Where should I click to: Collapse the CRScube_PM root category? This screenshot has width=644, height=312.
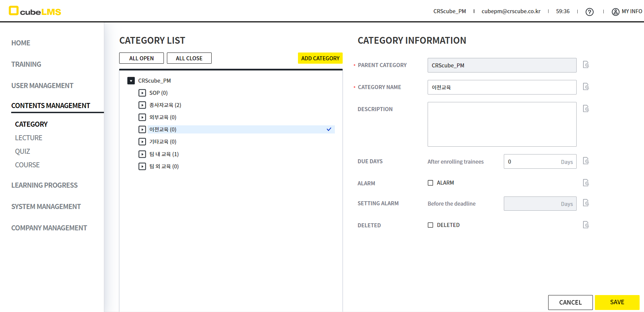point(131,81)
